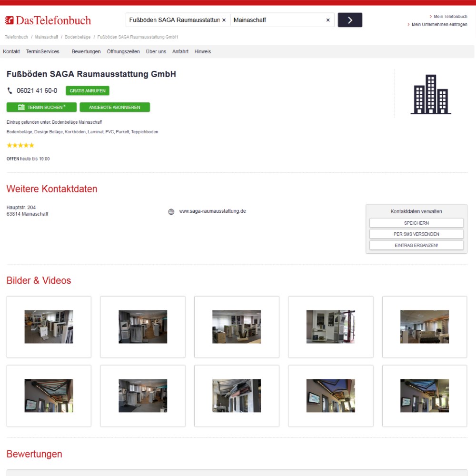Click the 'Weitere Kontaktdaten' heading

coord(52,189)
